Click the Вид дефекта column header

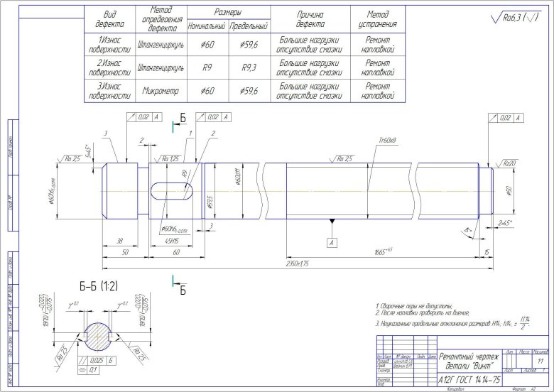click(109, 19)
